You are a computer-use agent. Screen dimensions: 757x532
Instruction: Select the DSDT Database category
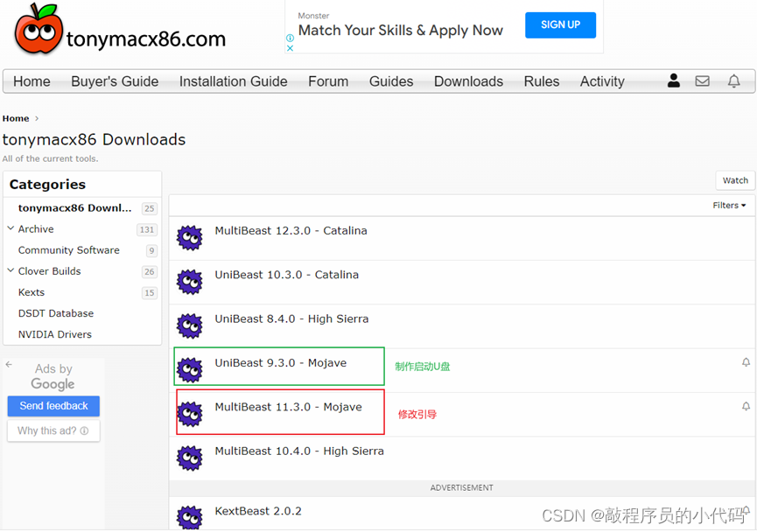[x=56, y=313]
